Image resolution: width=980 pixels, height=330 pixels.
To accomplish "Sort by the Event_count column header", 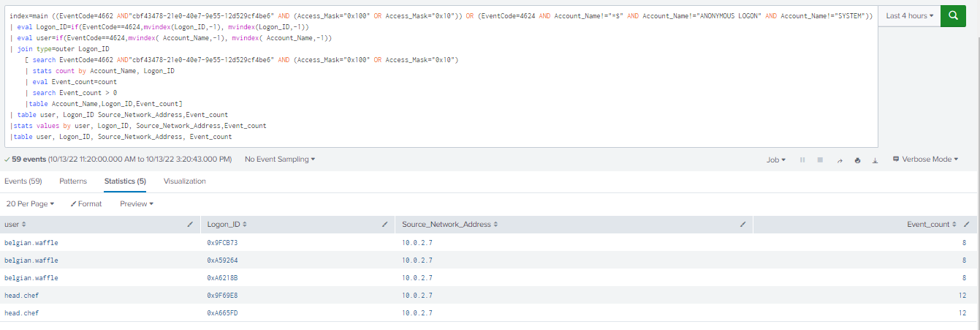I will tap(932, 225).
